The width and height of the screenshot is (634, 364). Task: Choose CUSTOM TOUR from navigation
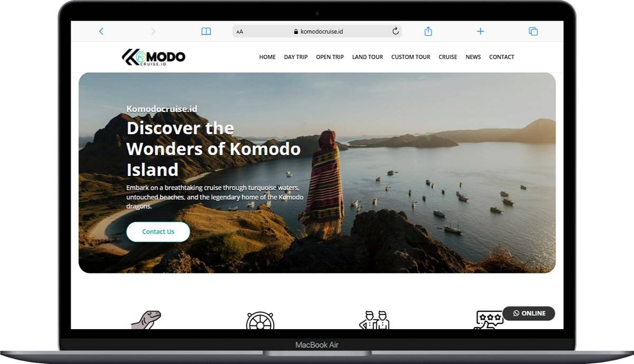(411, 57)
